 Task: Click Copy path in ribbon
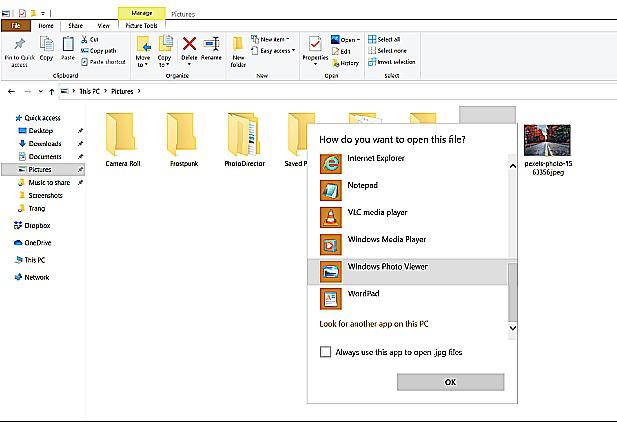coord(98,51)
